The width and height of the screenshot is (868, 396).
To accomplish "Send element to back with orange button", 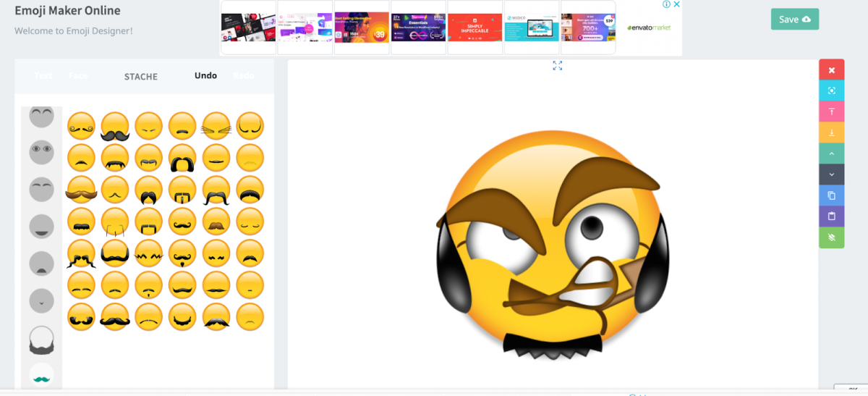I will click(x=832, y=132).
